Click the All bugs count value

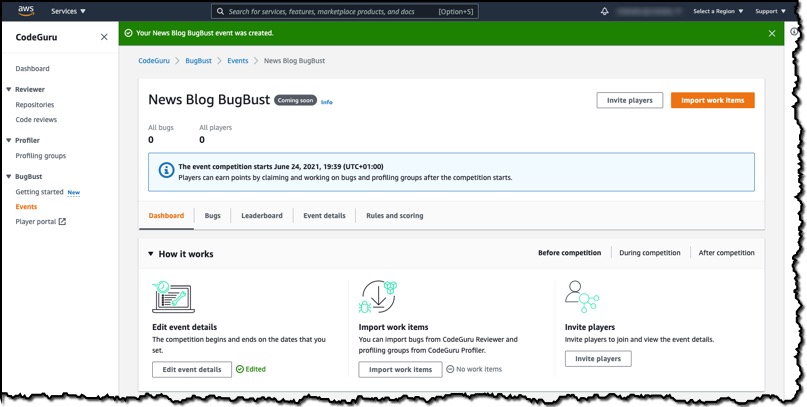click(x=151, y=139)
